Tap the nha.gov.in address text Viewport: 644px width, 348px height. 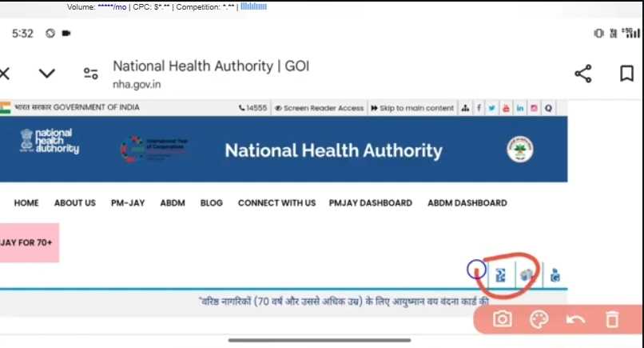tap(137, 84)
